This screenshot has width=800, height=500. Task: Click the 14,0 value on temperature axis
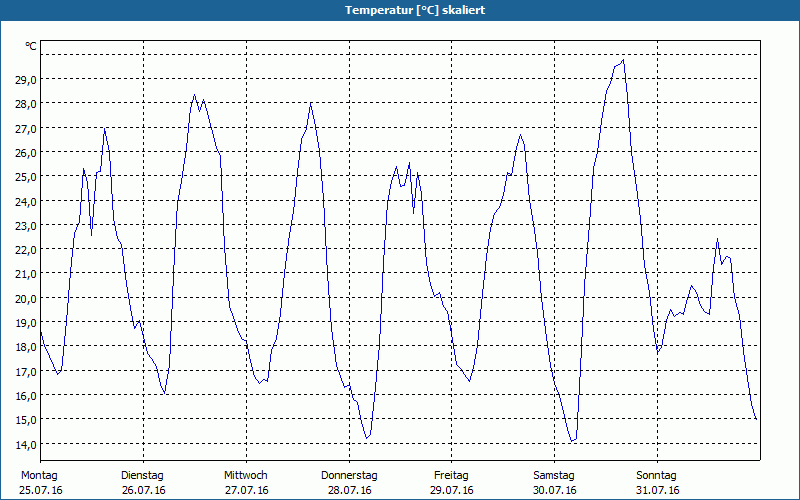tap(26, 444)
